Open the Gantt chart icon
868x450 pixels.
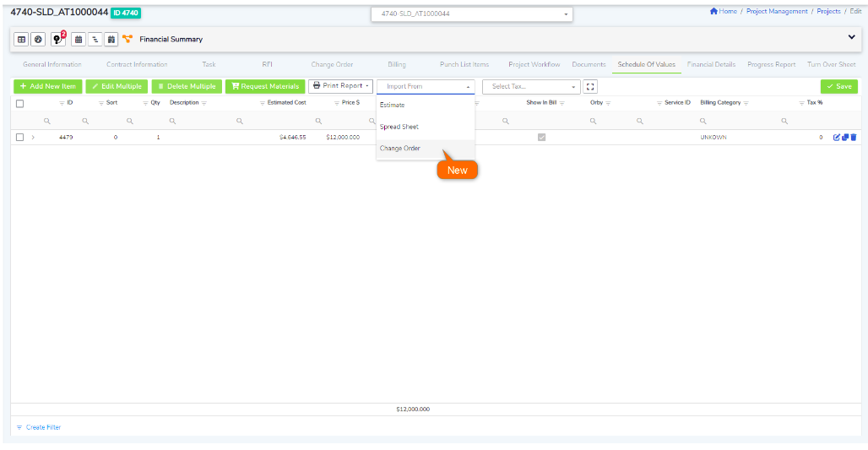pyautogui.click(x=95, y=40)
